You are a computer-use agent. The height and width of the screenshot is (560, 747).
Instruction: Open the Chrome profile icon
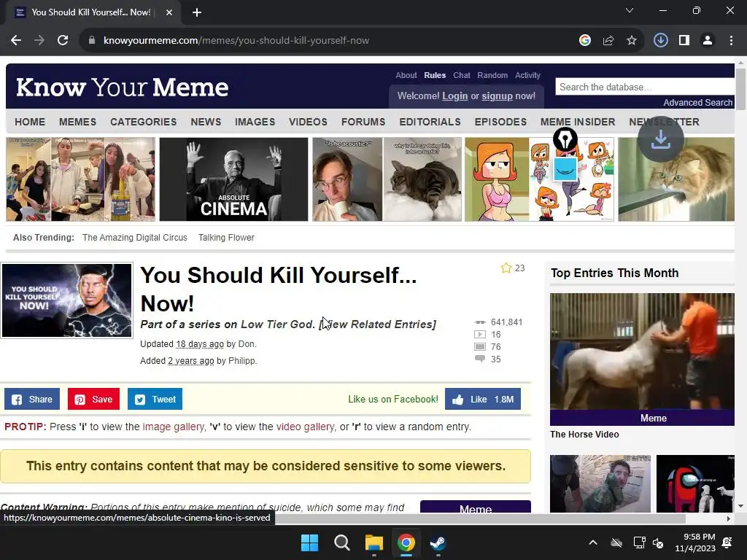point(708,41)
